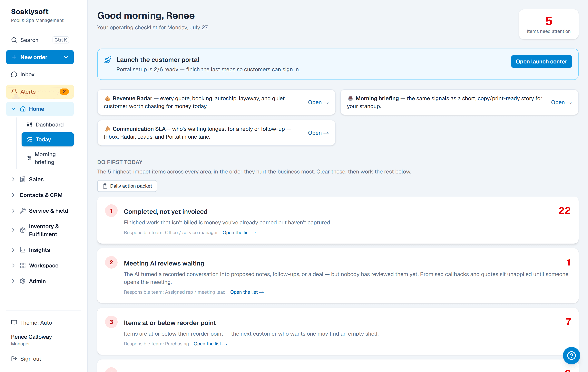The image size is (588, 372).
Task: Click the Meeting AI reviews waiting title
Action: [164, 263]
